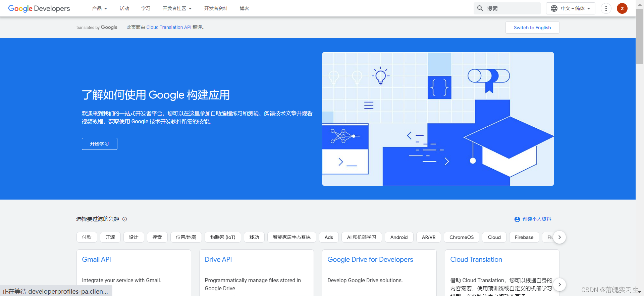This screenshot has width=644, height=296.
Task: Click the translated by Google logo
Action: point(97,27)
